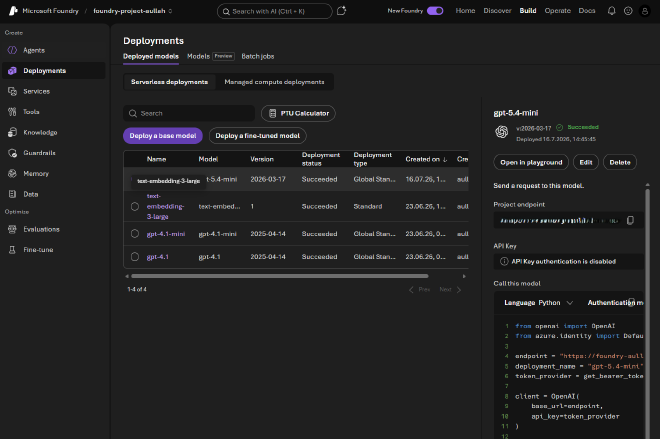660x439 pixels.
Task: Select the Deployments sidebar icon
Action: pyautogui.click(x=12, y=71)
